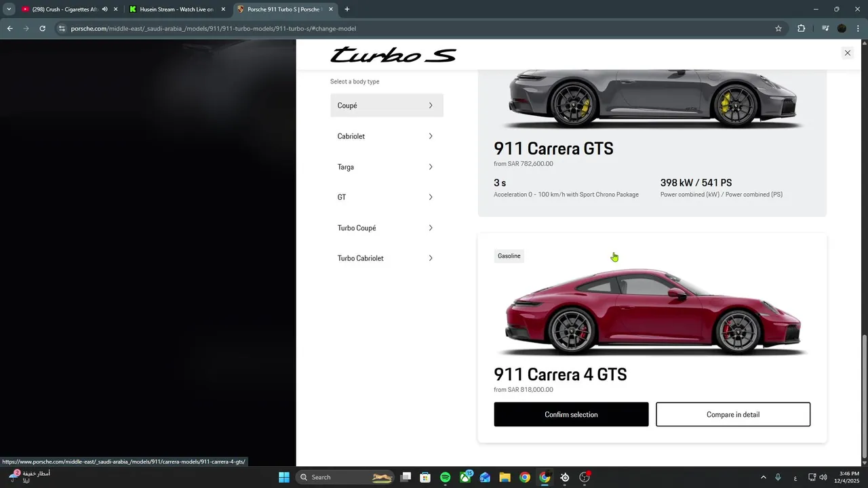Open Outlook from the taskbar
Viewport: 868px width, 488px height.
(x=485, y=477)
